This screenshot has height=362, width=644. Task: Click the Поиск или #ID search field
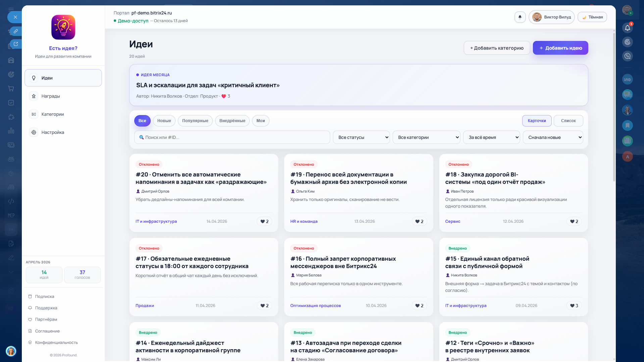coord(232,137)
